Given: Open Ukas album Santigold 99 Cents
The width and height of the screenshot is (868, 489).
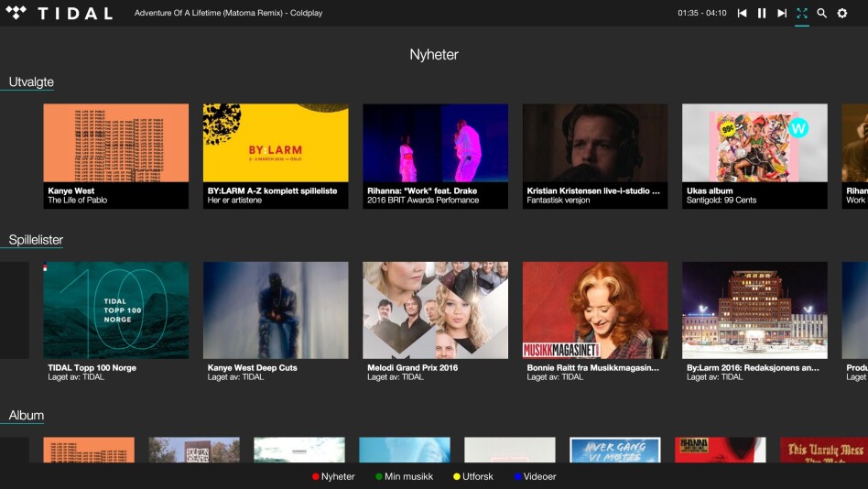Looking at the screenshot, I should 754,156.
